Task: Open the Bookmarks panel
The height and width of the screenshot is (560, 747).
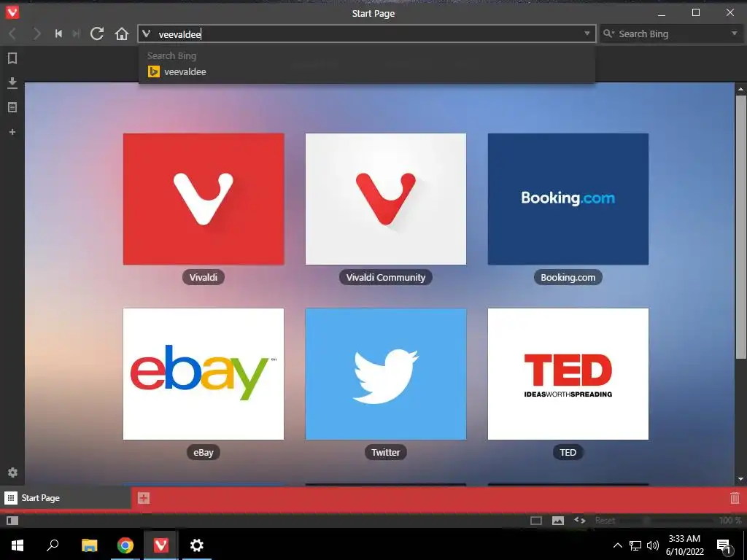Action: pyautogui.click(x=12, y=58)
